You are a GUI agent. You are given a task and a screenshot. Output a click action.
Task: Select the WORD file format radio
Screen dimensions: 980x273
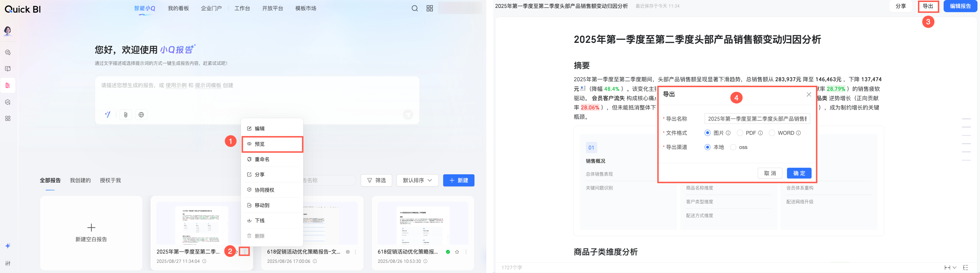pyautogui.click(x=772, y=133)
